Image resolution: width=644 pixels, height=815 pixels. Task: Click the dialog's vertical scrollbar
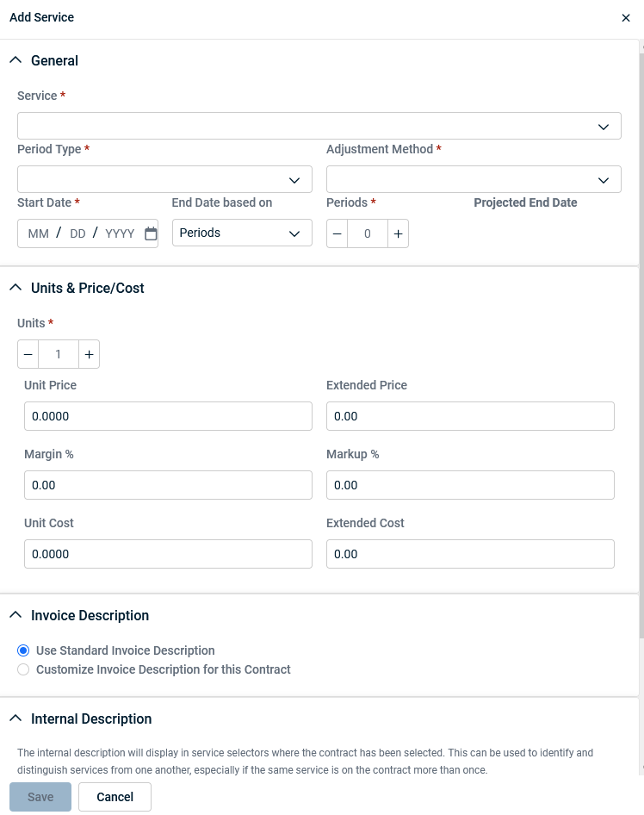tap(641, 345)
